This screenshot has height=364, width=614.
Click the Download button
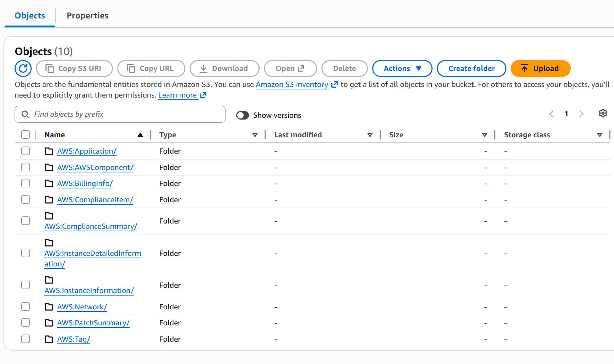pyautogui.click(x=224, y=68)
